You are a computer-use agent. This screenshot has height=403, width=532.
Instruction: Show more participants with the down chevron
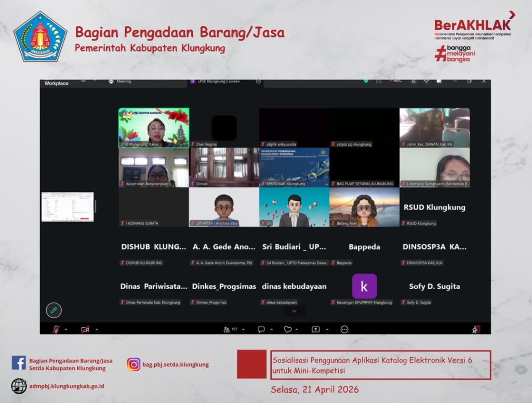(x=294, y=311)
